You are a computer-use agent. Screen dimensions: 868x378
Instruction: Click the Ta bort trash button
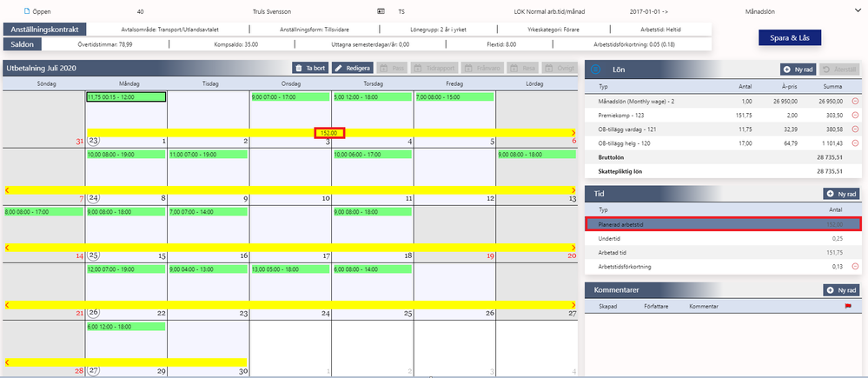pyautogui.click(x=310, y=68)
